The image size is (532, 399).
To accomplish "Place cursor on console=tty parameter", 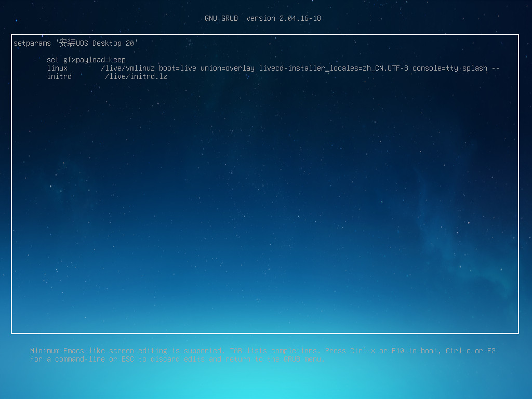I will tap(435, 68).
